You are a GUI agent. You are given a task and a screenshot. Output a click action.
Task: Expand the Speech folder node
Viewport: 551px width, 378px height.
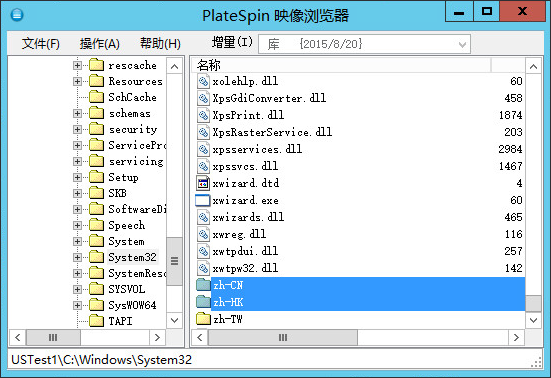[77, 225]
